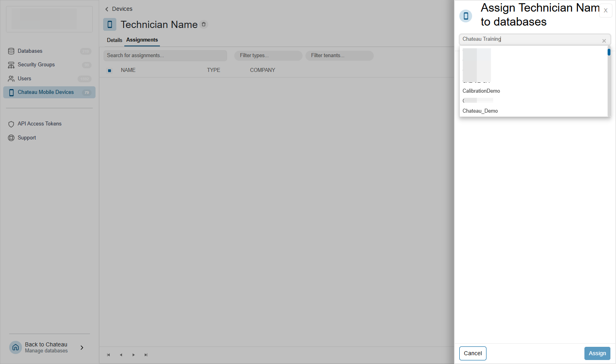Click the device icon in Assign panel header

[x=466, y=16]
